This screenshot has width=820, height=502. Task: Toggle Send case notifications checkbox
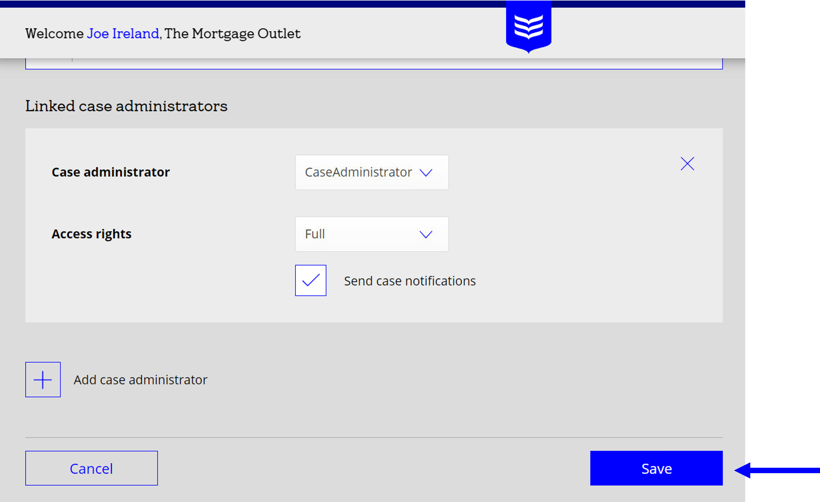click(311, 280)
